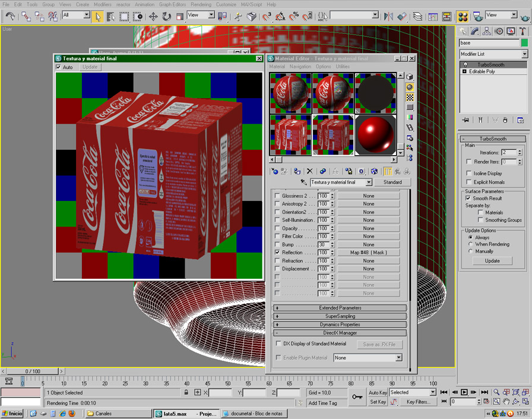Click the red sphere material sample slot

[x=375, y=135]
